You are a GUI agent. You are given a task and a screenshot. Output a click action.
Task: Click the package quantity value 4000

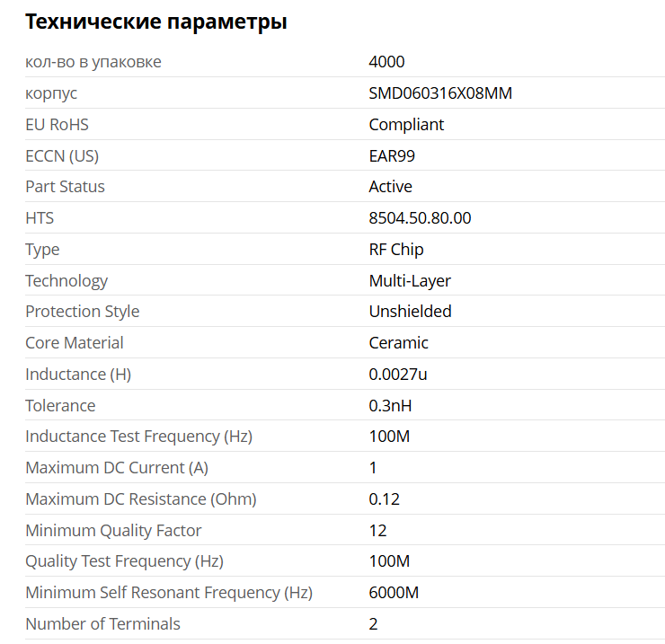tap(386, 62)
